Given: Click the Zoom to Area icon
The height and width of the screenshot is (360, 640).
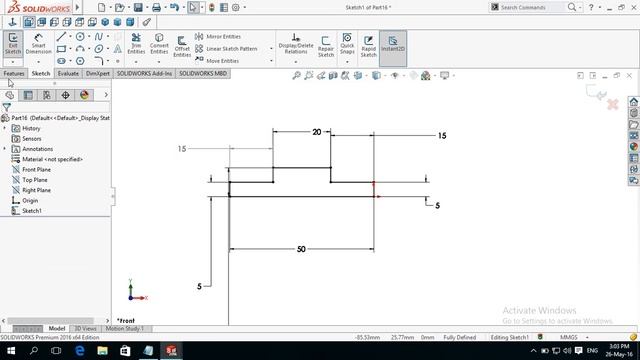Looking at the screenshot, I should (309, 76).
